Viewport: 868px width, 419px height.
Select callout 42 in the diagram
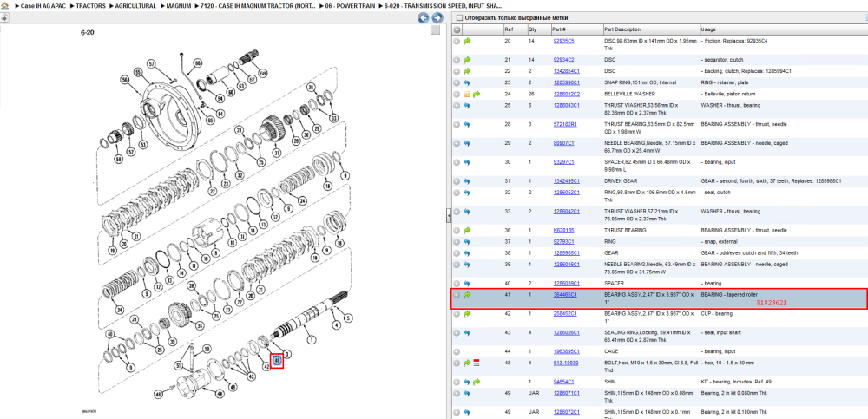point(266,366)
